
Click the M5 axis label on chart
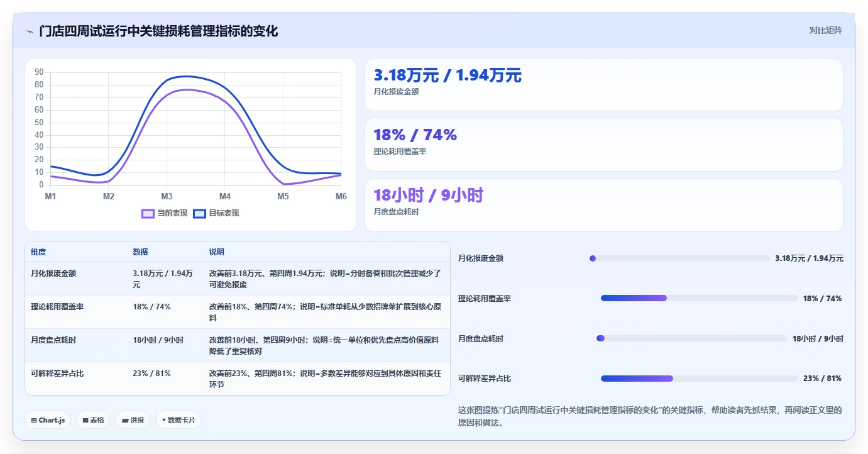283,197
